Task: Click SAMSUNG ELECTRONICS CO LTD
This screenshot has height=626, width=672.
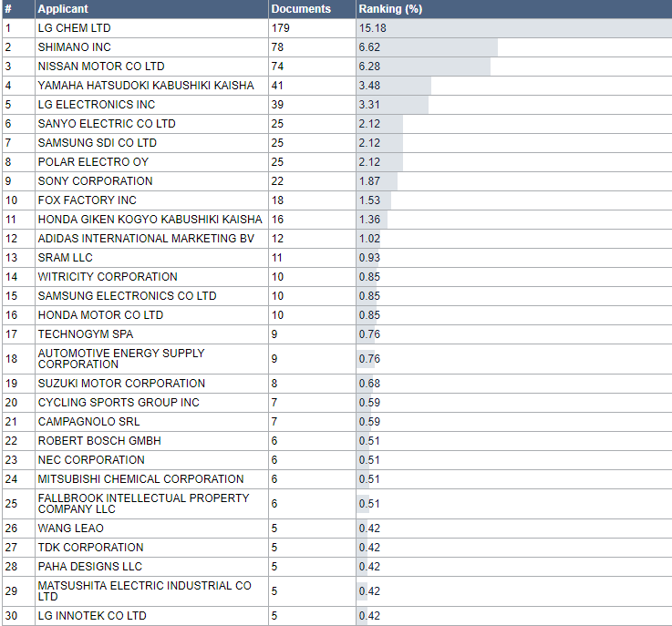Action: click(x=128, y=296)
